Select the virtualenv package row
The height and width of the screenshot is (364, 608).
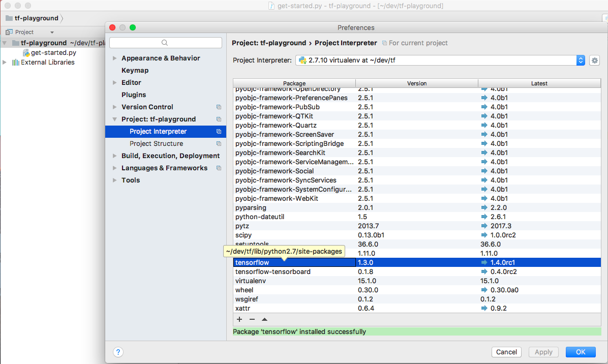[x=417, y=281]
